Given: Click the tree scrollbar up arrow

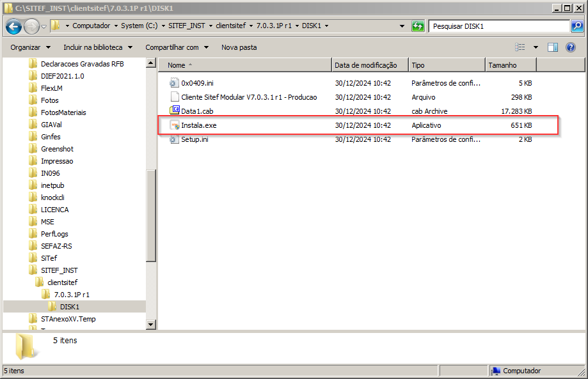Looking at the screenshot, I should (x=151, y=63).
